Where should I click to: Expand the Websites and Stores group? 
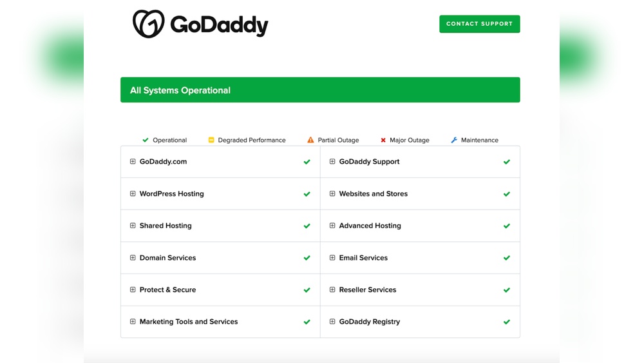tap(332, 193)
